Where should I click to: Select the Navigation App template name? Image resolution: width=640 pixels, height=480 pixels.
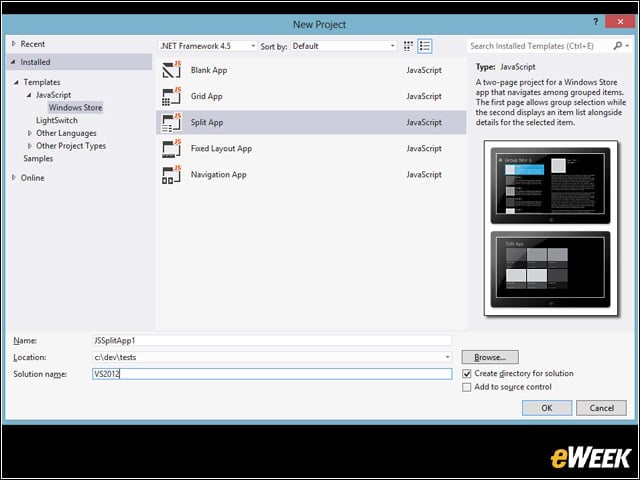tap(218, 174)
